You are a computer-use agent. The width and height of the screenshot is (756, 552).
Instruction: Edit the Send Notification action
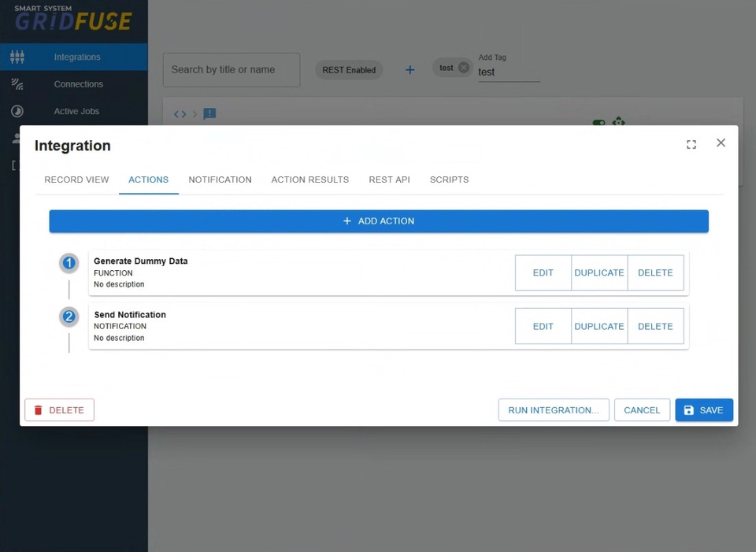pyautogui.click(x=543, y=326)
